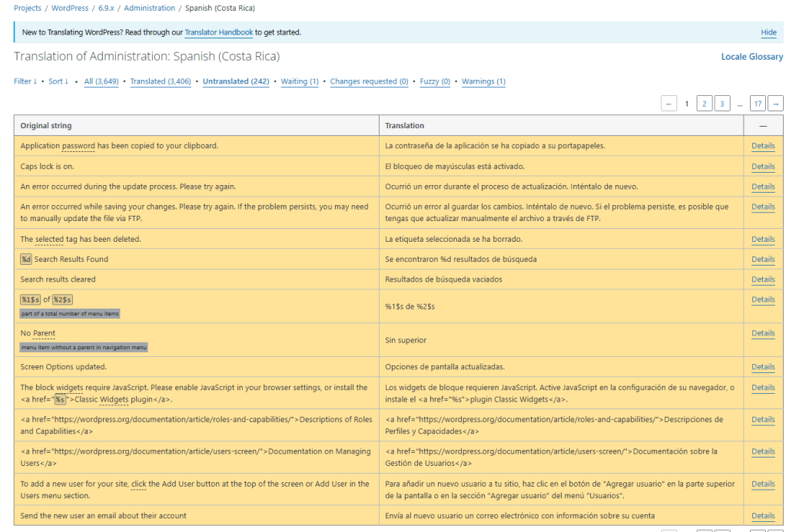
Task: Click the dash column header at table right
Action: tap(763, 125)
